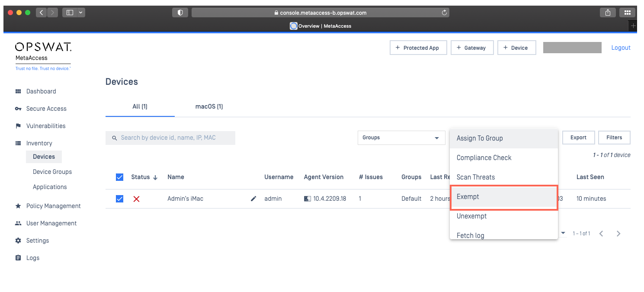This screenshot has width=644, height=292.
Task: Go to next page chevron
Action: click(x=618, y=234)
